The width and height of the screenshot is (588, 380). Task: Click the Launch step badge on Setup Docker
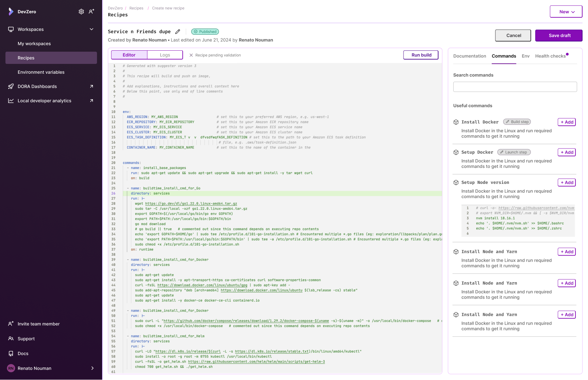pyautogui.click(x=514, y=152)
